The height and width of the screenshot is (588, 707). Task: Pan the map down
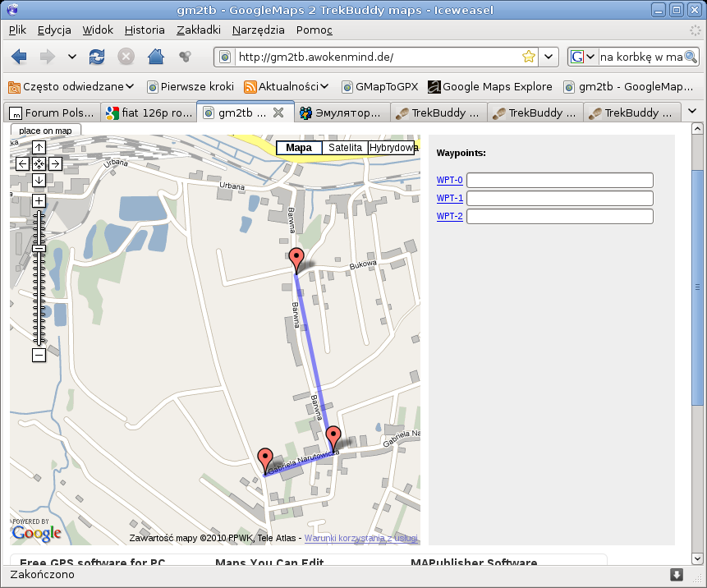click(39, 181)
